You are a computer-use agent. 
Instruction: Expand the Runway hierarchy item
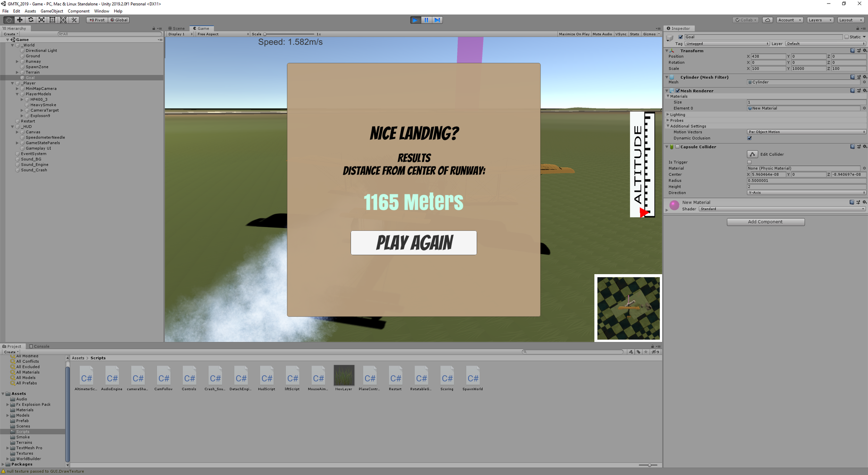pos(17,62)
